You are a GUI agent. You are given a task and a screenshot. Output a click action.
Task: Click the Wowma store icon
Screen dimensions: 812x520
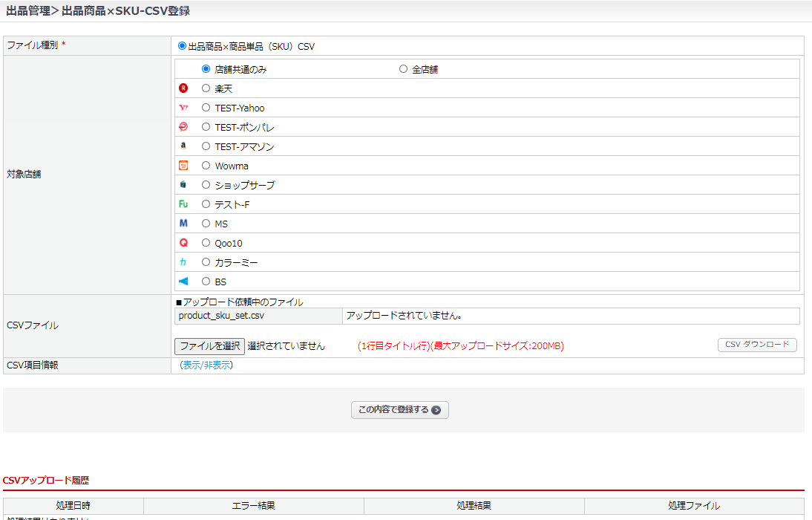point(183,166)
